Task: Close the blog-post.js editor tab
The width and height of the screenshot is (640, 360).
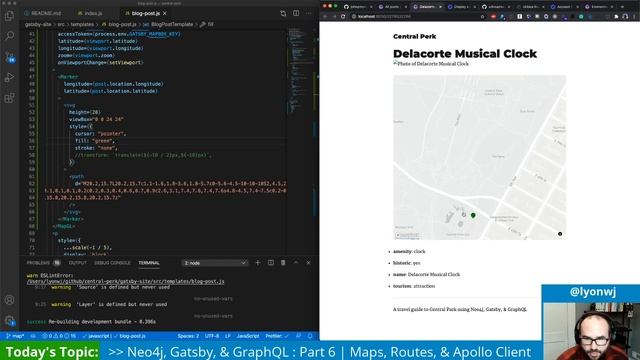Action: click(x=165, y=13)
